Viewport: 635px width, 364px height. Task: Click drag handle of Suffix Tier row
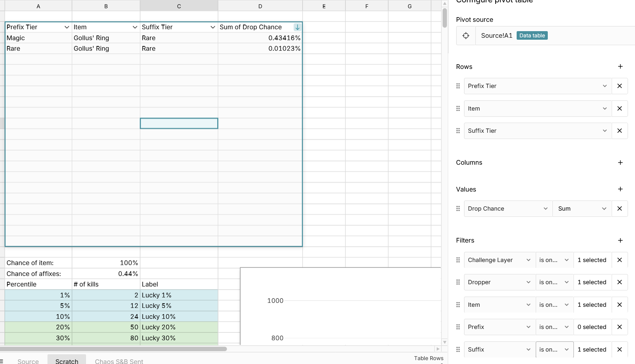coord(458,131)
